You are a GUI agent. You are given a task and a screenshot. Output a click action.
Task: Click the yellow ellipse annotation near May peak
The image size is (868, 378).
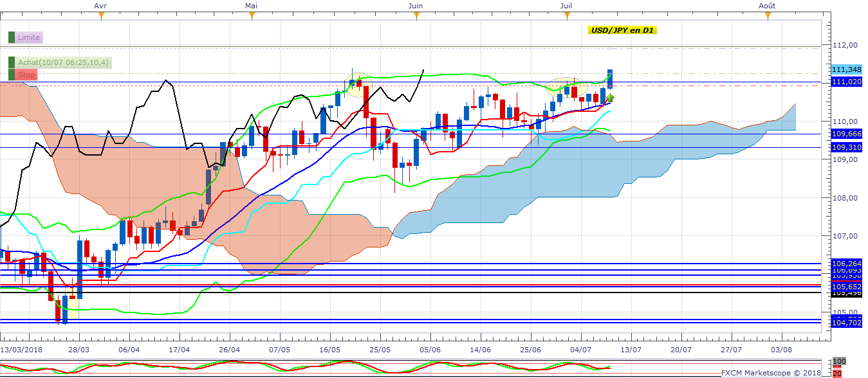pos(358,84)
